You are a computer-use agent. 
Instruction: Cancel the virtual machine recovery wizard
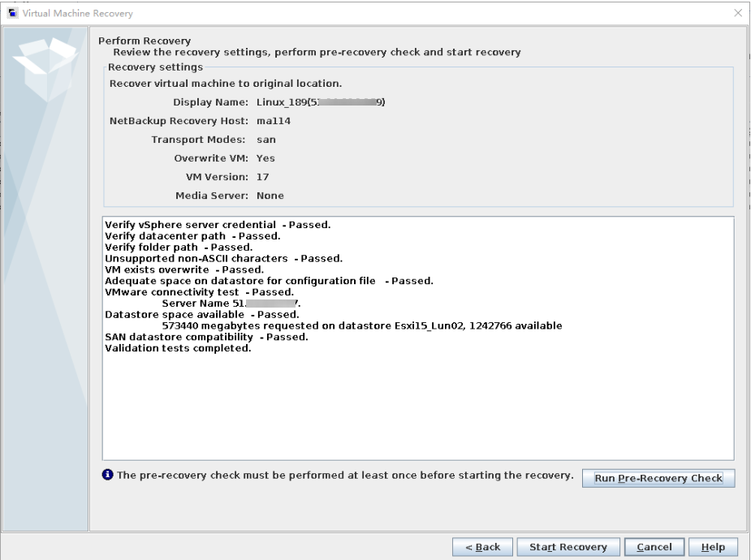(654, 547)
